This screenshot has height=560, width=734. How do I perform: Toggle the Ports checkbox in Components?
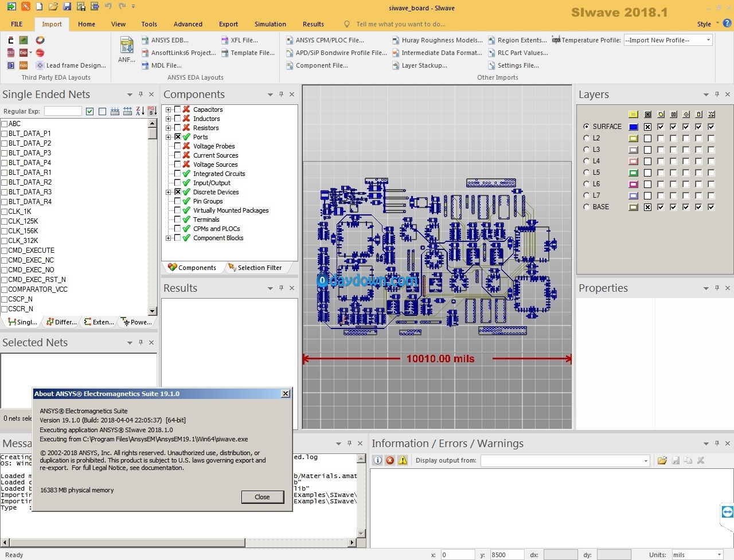click(177, 137)
